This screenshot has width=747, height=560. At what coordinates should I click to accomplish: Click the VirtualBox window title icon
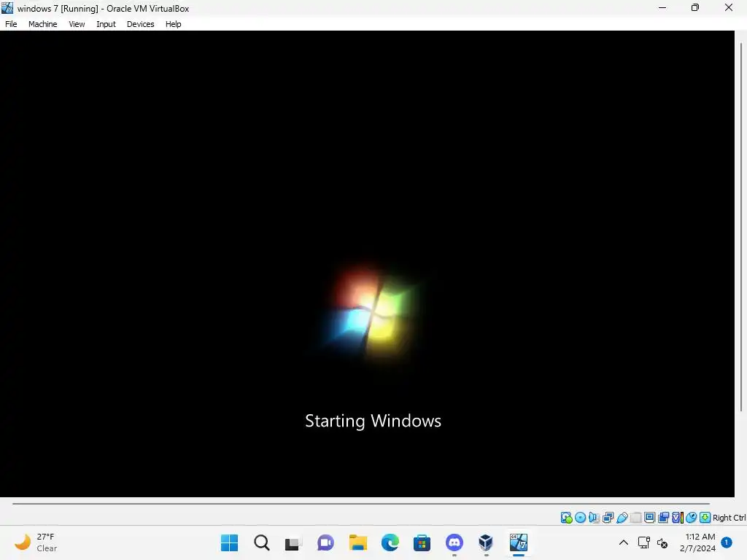pyautogui.click(x=7, y=8)
